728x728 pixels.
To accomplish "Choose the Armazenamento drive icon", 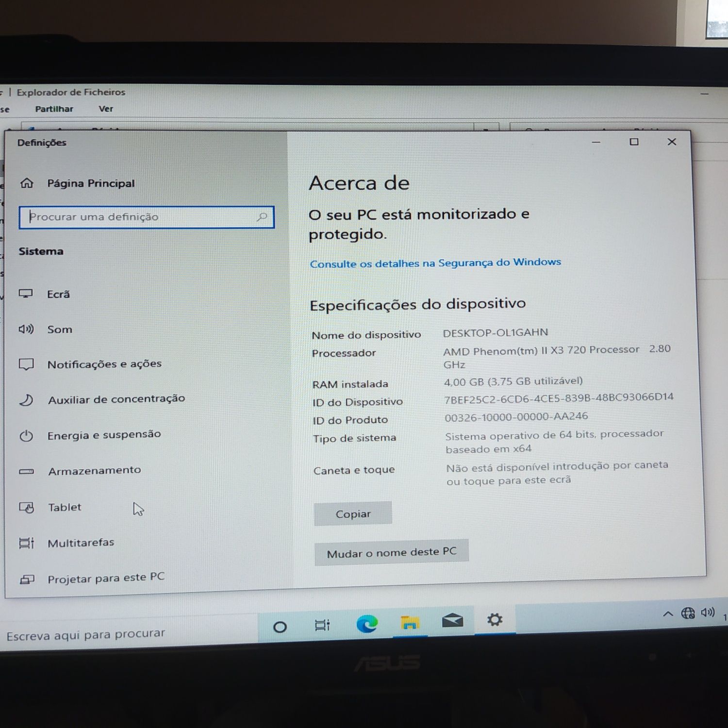I will (x=26, y=471).
